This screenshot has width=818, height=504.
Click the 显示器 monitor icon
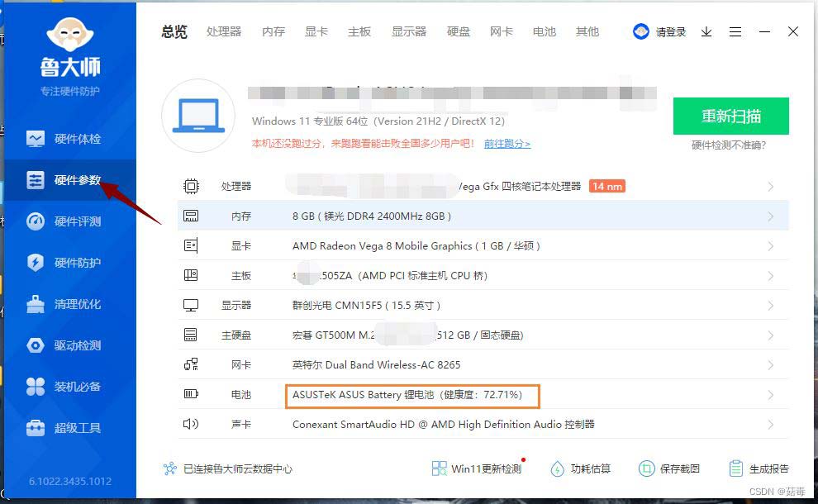191,305
